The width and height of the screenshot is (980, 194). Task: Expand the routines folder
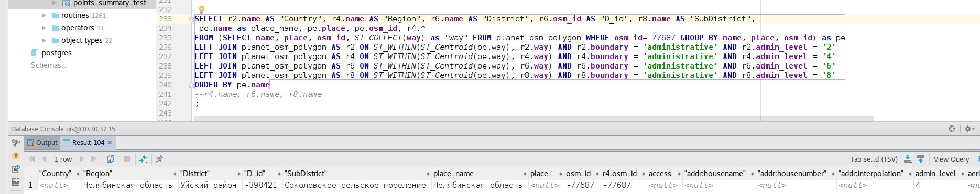tap(44, 15)
